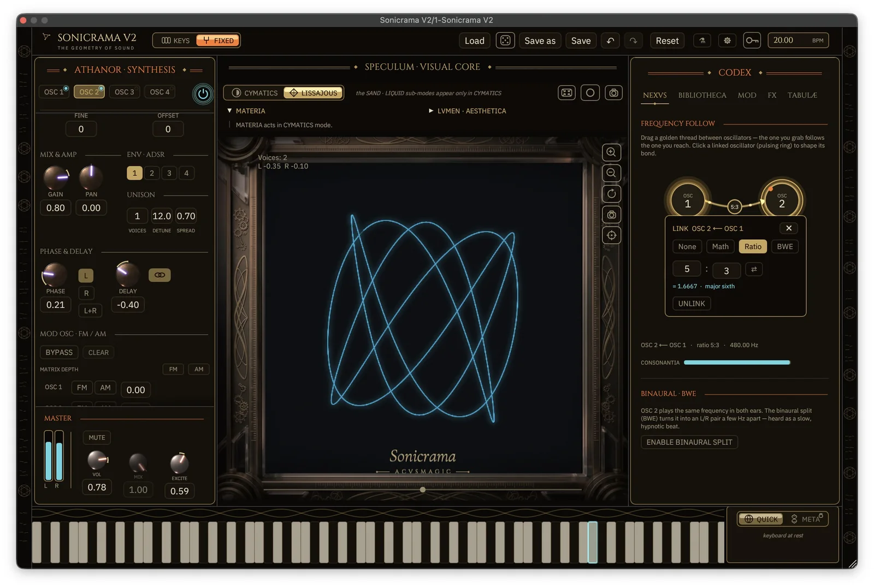Open the NEXVS tab
Image resolution: width=874 pixels, height=588 pixels.
[654, 95]
